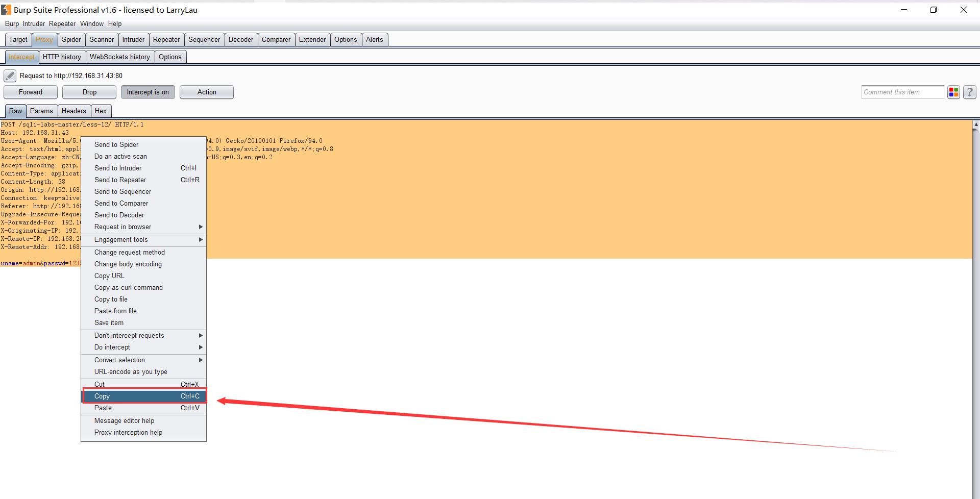Image resolution: width=980 pixels, height=499 pixels.
Task: Expand "Don't intercept requests" submenu
Action: tap(143, 336)
